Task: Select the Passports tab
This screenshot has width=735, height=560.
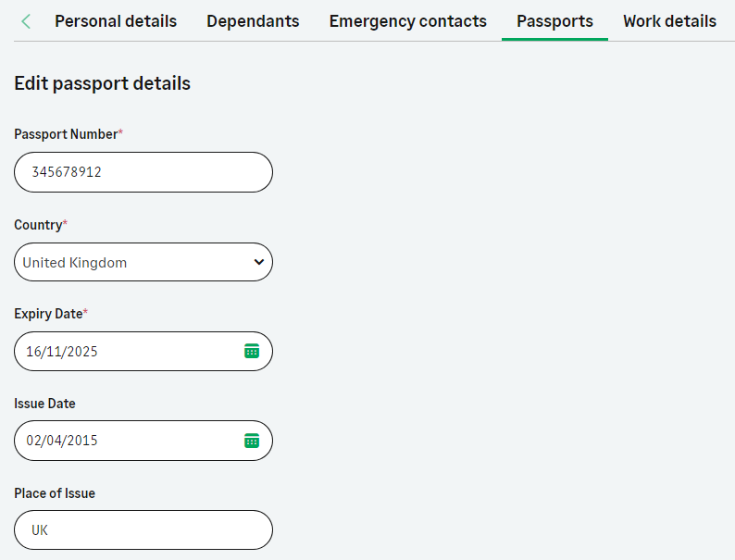Action: (554, 21)
